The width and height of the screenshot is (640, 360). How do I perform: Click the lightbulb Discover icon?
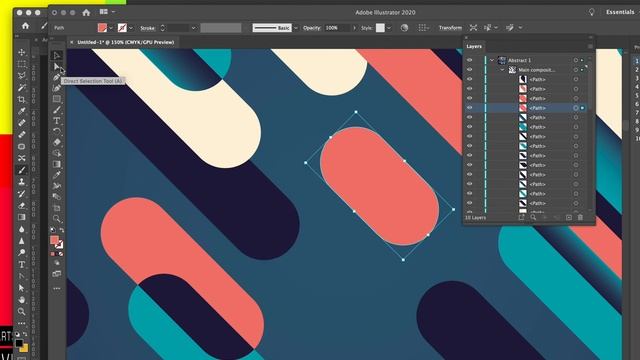(x=591, y=12)
